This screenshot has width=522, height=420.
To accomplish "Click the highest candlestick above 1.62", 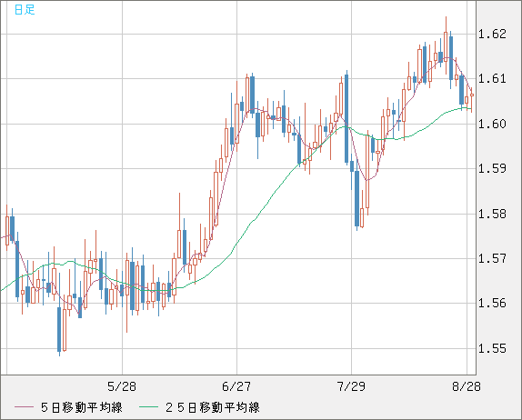I will point(446,45).
